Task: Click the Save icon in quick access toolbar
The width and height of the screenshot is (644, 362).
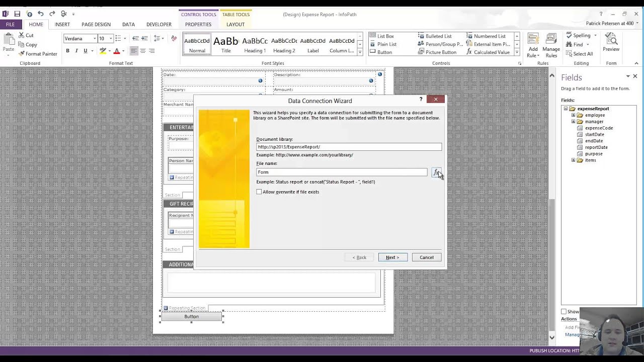Action: (x=17, y=14)
